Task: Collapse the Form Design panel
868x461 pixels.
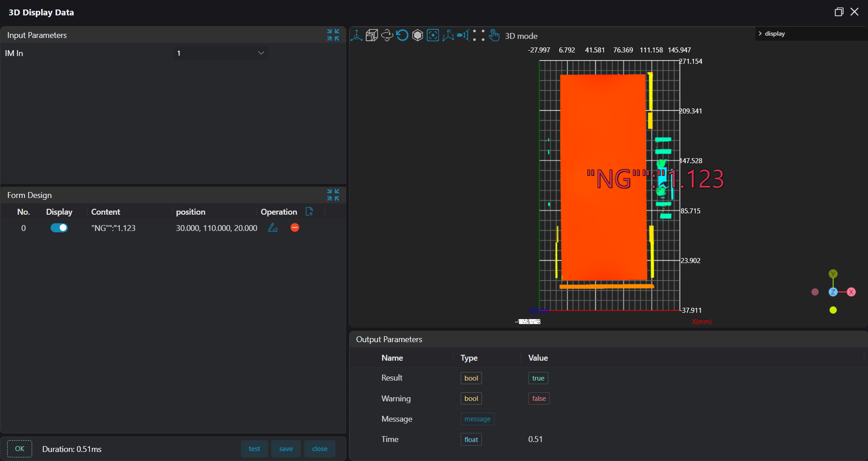Action: click(333, 195)
